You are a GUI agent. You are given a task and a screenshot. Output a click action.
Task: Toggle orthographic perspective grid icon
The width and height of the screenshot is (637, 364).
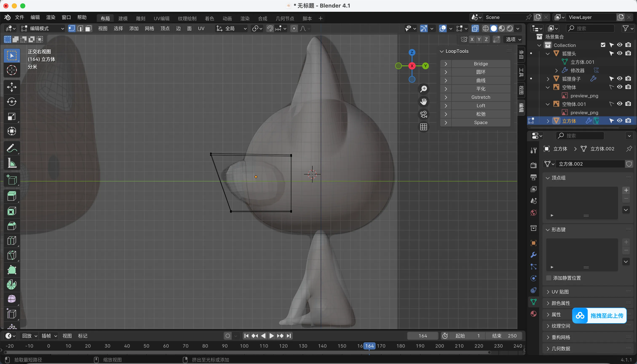(423, 127)
